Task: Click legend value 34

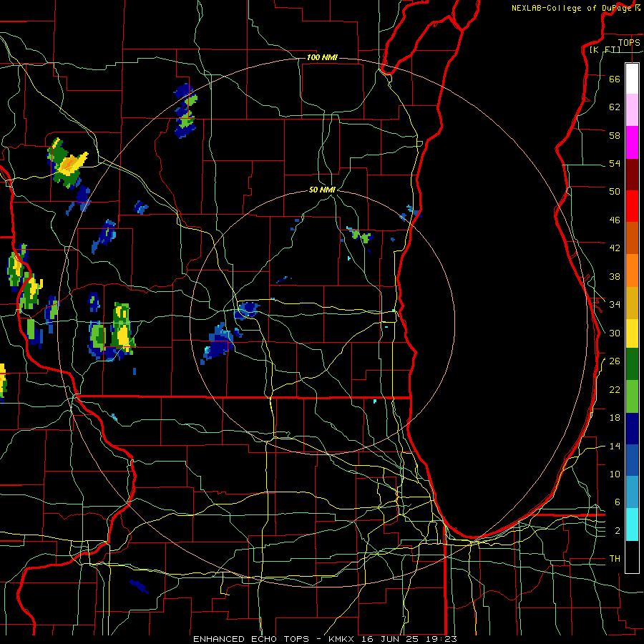Action: click(x=615, y=304)
